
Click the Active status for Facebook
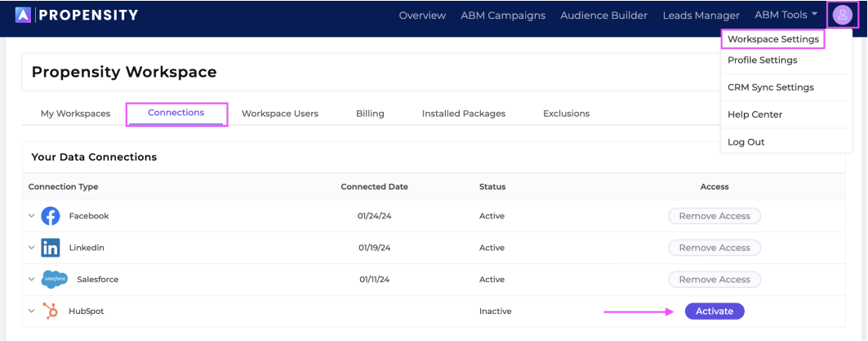(492, 216)
